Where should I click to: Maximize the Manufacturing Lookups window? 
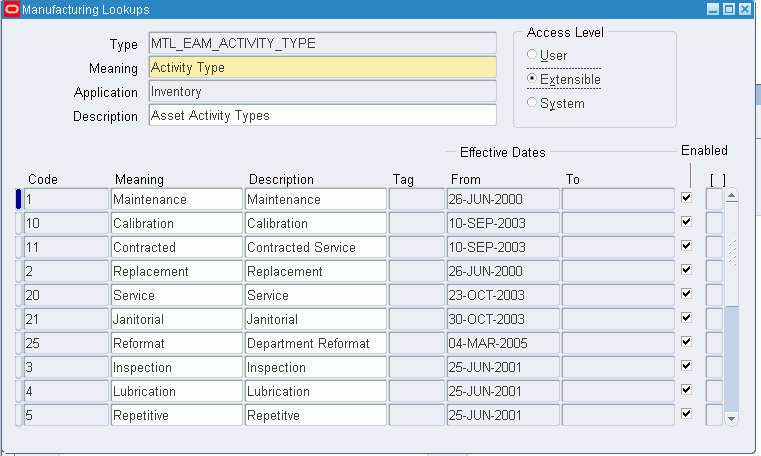(729, 9)
